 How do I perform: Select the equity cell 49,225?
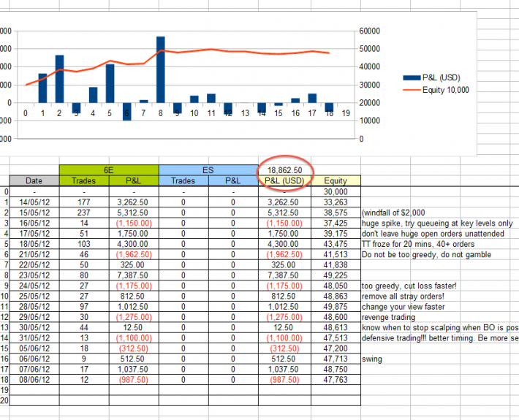pos(336,275)
